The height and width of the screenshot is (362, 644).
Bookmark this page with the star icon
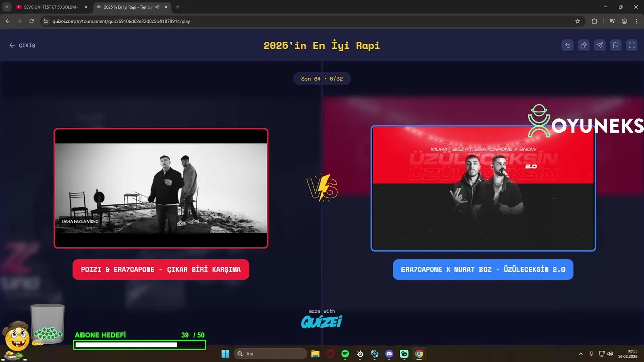[x=578, y=21]
